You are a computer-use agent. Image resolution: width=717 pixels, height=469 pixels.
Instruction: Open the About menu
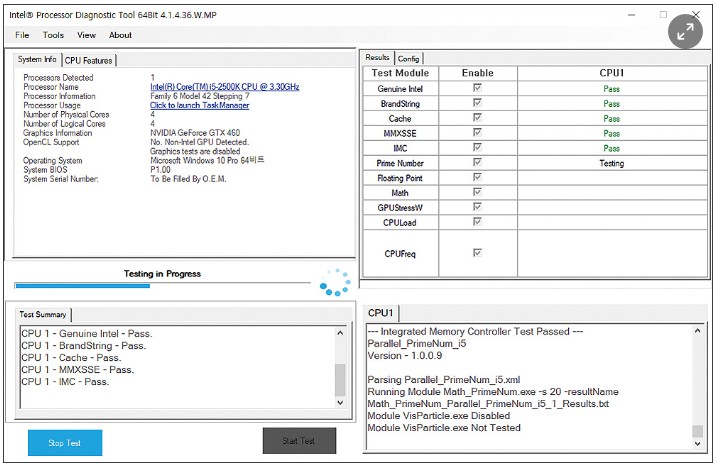tap(120, 35)
